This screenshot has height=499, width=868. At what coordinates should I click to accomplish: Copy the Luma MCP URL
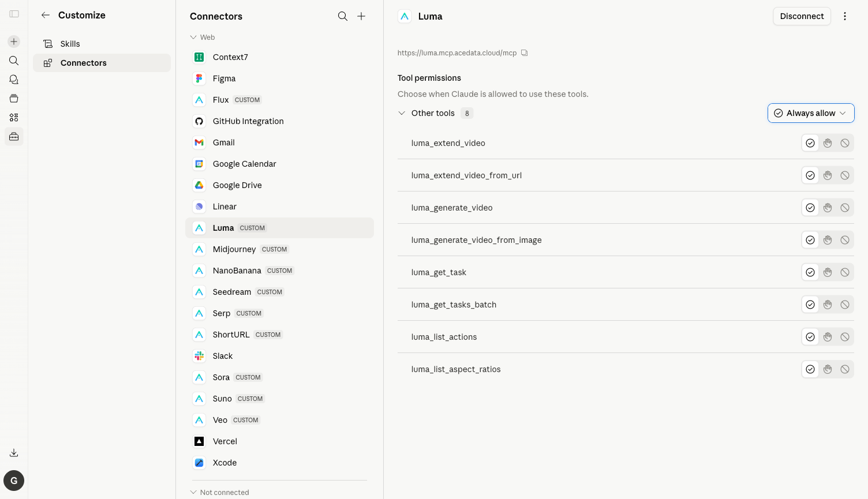coord(525,52)
